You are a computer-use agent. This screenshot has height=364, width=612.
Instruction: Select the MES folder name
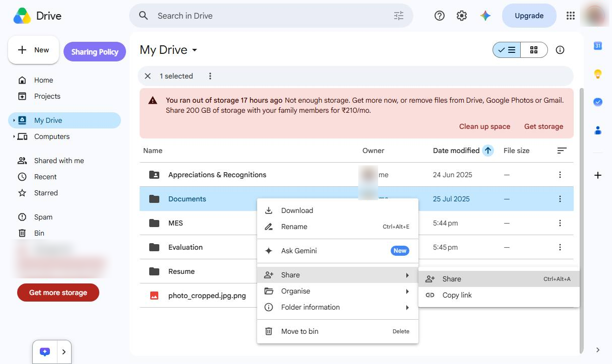[x=175, y=223]
